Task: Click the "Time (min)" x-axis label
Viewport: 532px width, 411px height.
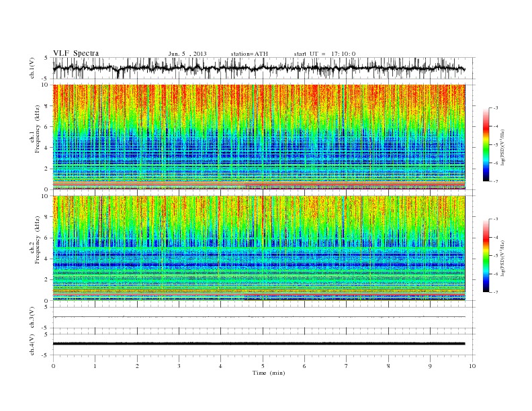Action: [269, 373]
